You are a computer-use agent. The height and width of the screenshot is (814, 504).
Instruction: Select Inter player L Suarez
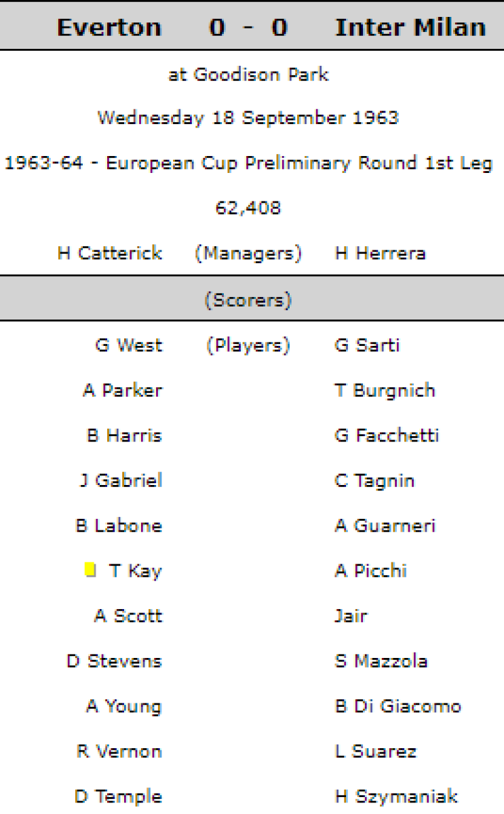[x=376, y=752]
